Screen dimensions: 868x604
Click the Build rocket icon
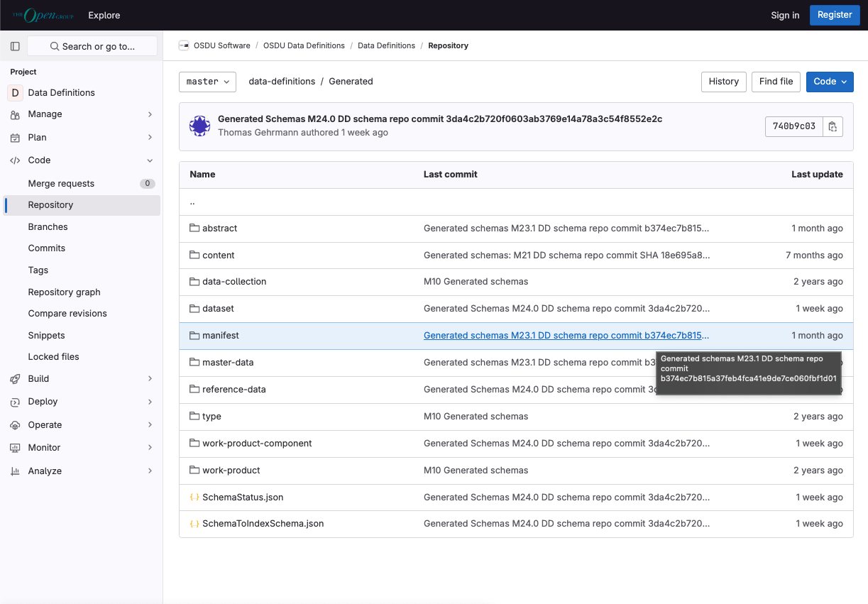pos(15,379)
